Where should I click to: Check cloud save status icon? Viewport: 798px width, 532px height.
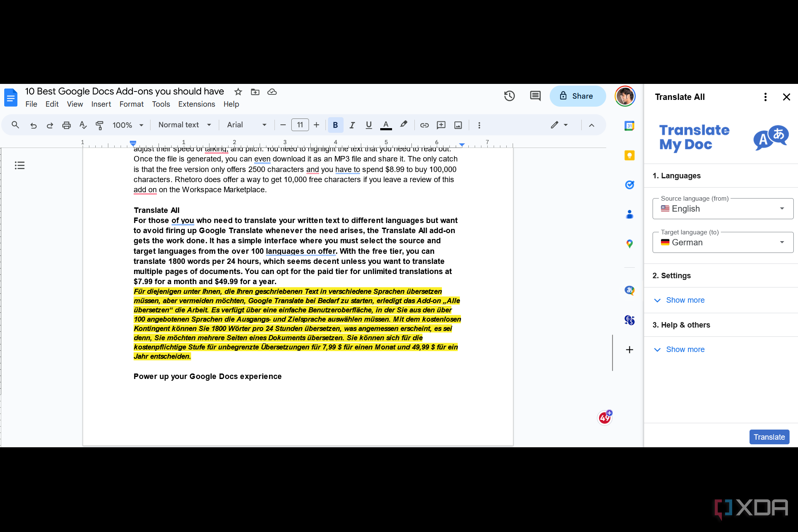point(272,92)
